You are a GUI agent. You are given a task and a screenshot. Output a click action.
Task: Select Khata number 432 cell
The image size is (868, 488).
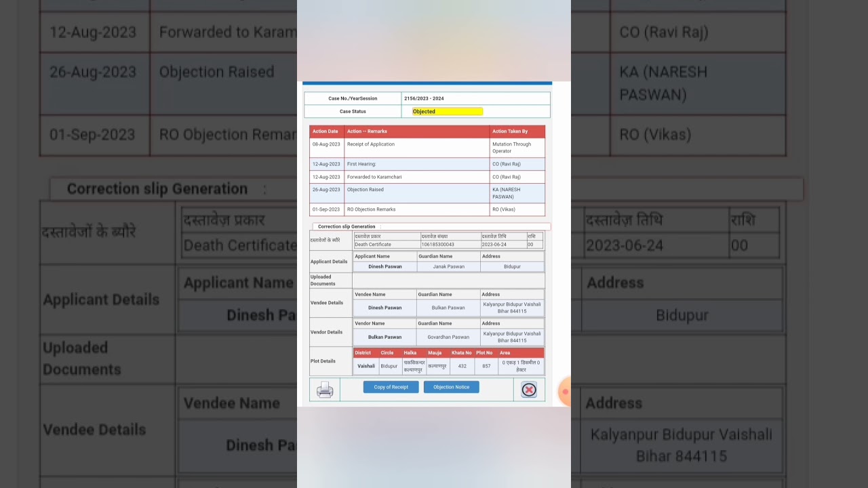coord(462,366)
